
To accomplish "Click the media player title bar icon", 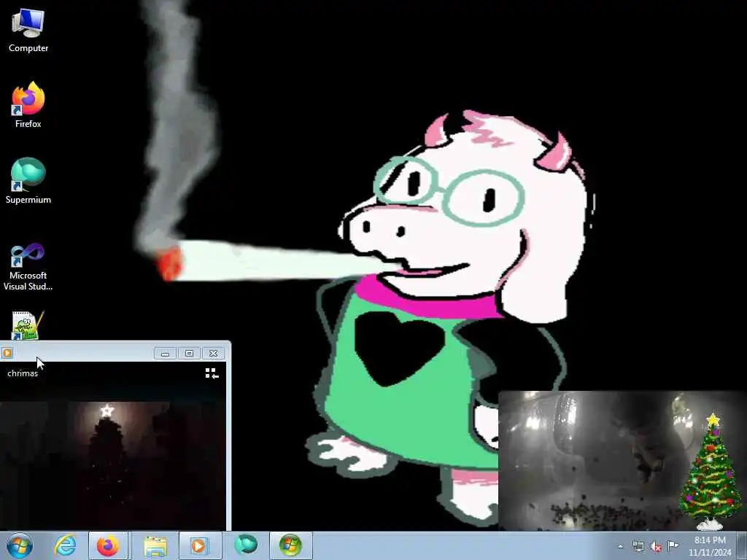I will click(7, 353).
